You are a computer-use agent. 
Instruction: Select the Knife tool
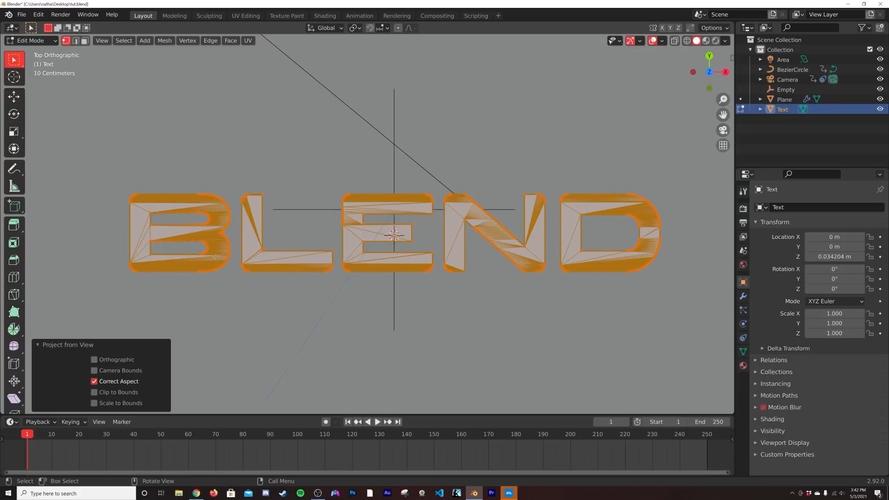click(14, 294)
